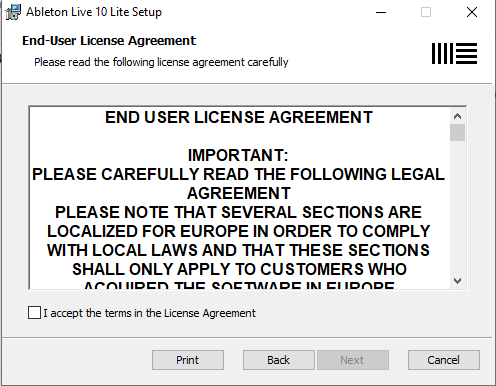The image size is (496, 386).
Task: Cancel the Ableton Live setup
Action: 444,360
